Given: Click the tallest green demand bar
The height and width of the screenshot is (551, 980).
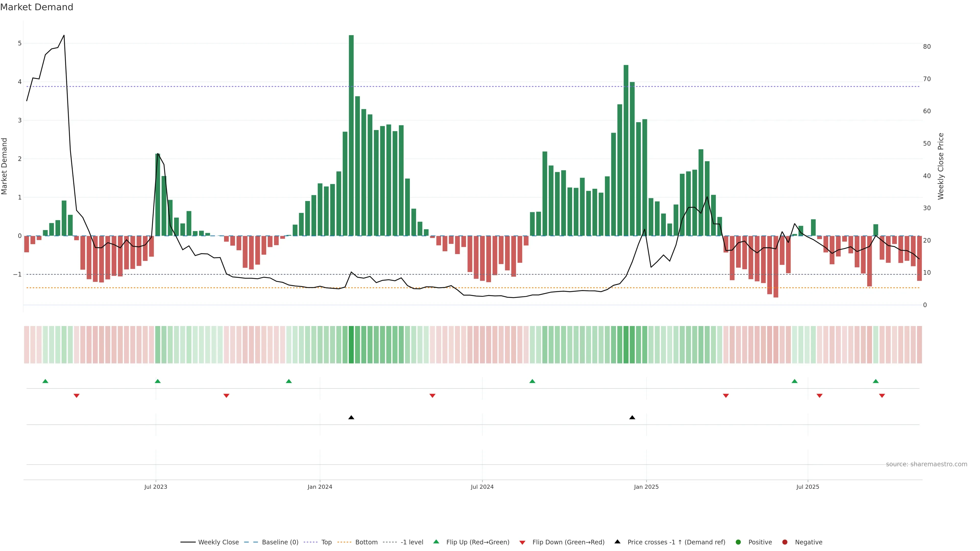Looking at the screenshot, I should 351,135.
